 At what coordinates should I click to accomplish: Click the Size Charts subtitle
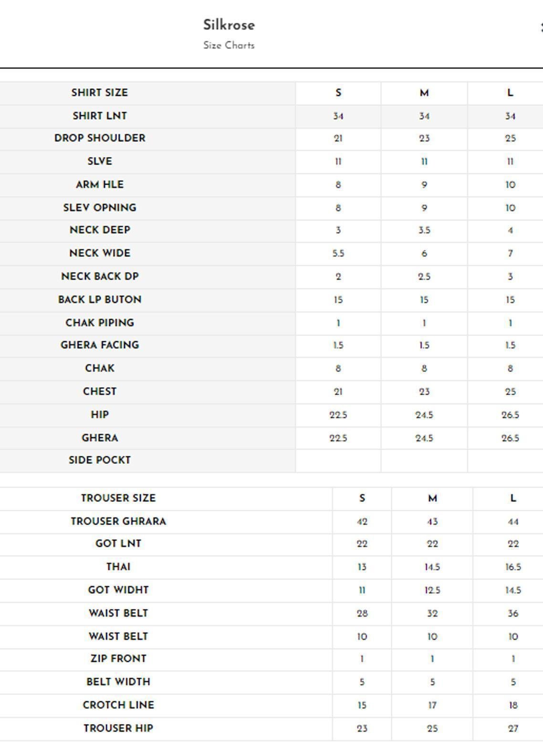(229, 45)
